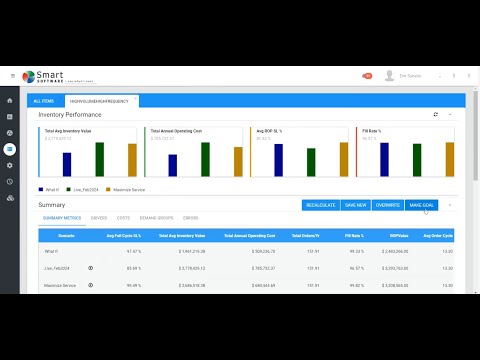Select the Maximize Service scenario name in table
The width and height of the screenshot is (480, 360).
click(x=60, y=286)
